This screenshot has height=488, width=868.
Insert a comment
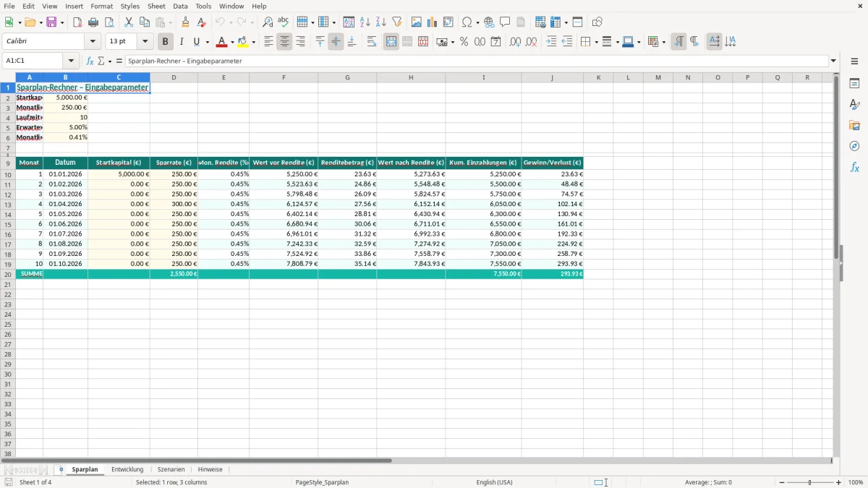[x=505, y=22]
